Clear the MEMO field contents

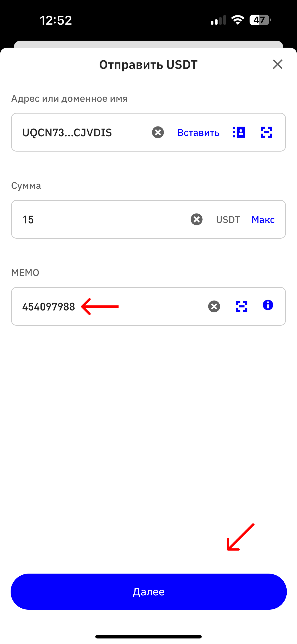(x=214, y=307)
